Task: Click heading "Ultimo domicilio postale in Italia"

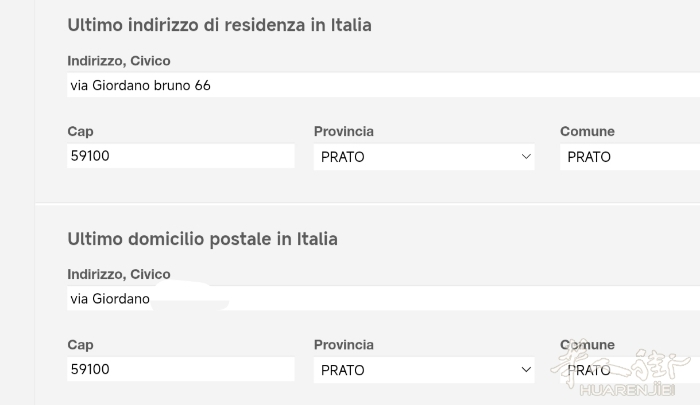Action: (202, 239)
